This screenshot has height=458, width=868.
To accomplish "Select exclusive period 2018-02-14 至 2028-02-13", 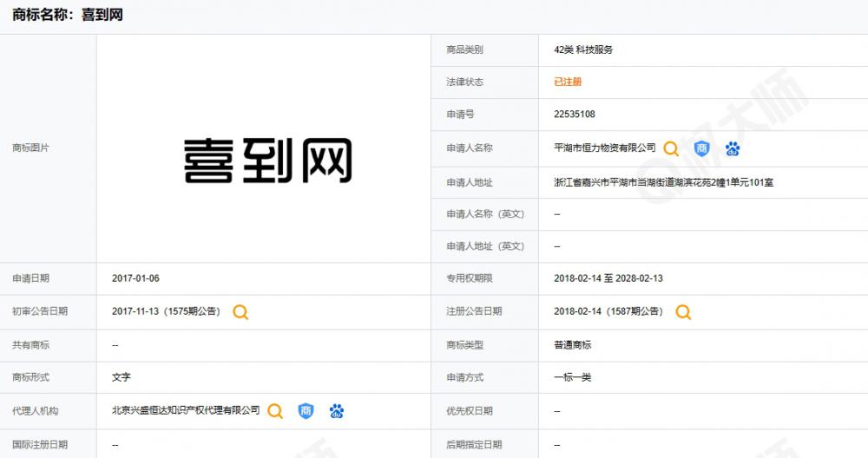I will [608, 278].
